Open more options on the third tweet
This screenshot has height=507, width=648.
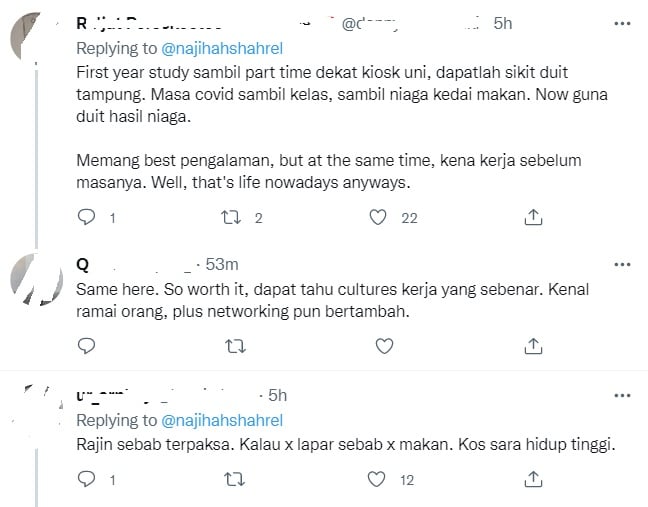(x=622, y=395)
